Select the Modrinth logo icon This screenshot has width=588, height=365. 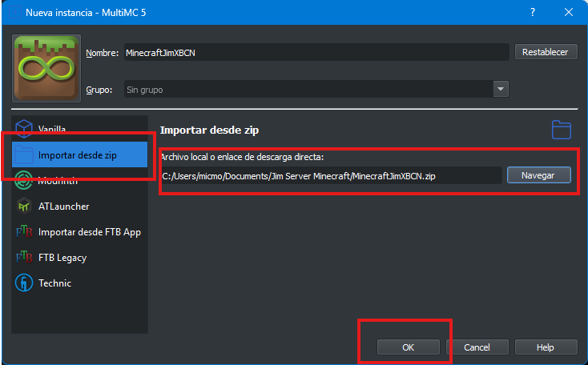[x=24, y=180]
